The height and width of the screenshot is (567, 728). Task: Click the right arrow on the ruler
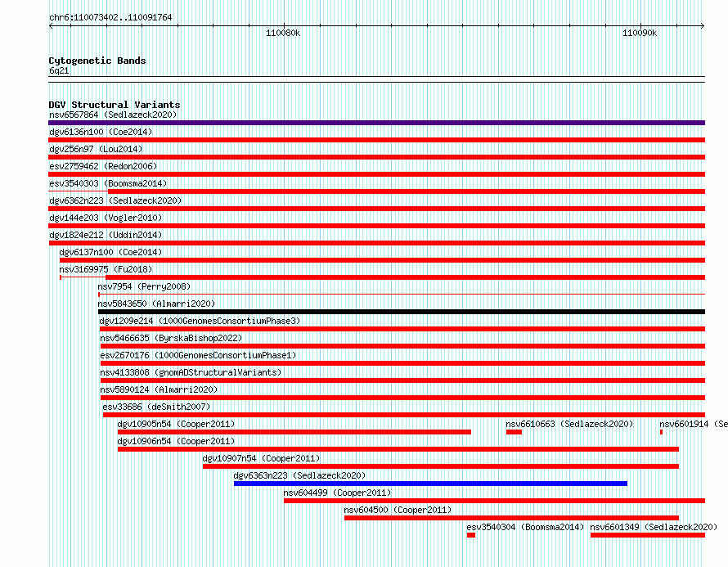click(703, 25)
